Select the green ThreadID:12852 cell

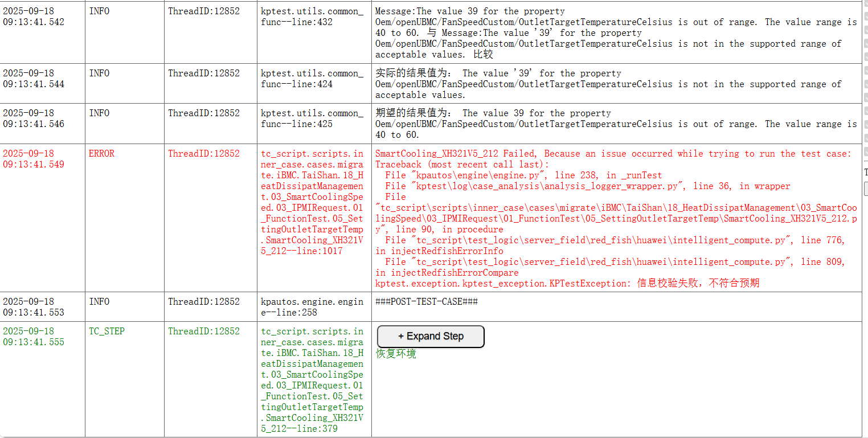(204, 331)
